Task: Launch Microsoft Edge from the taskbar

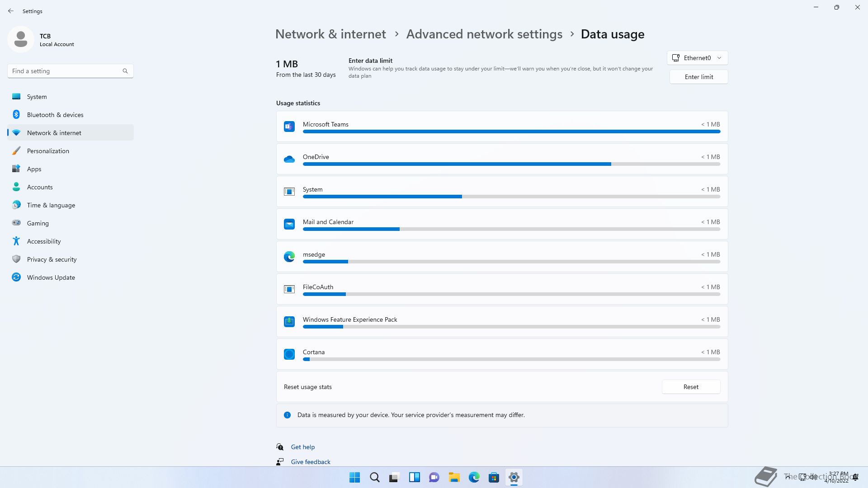Action: pos(474,477)
